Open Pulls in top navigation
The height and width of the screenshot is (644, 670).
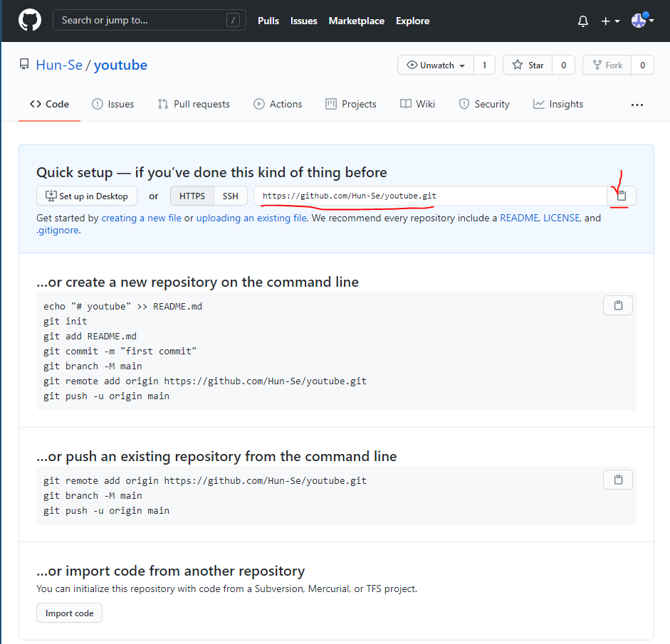coord(268,21)
